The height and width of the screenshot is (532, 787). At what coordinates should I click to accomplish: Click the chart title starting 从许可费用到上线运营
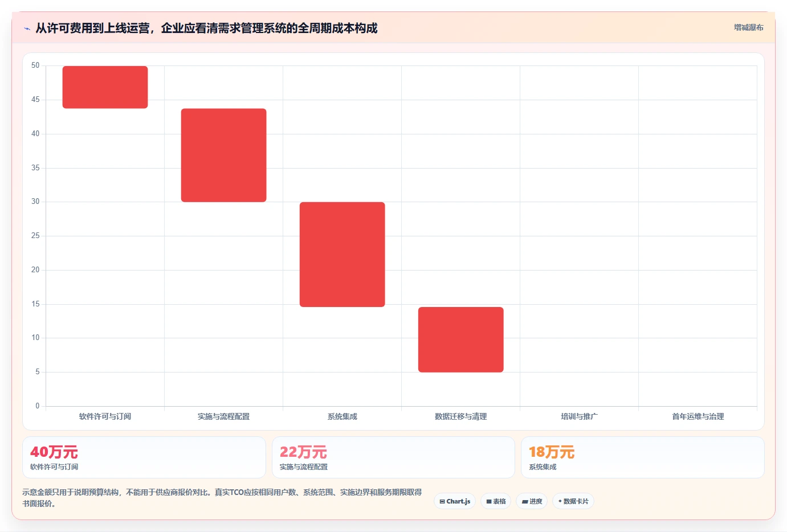tap(206, 28)
